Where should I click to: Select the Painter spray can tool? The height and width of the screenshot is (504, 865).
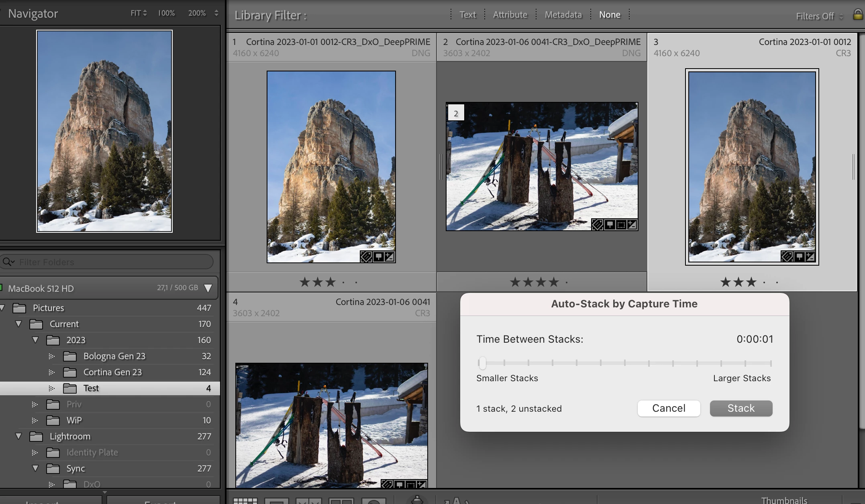click(417, 500)
